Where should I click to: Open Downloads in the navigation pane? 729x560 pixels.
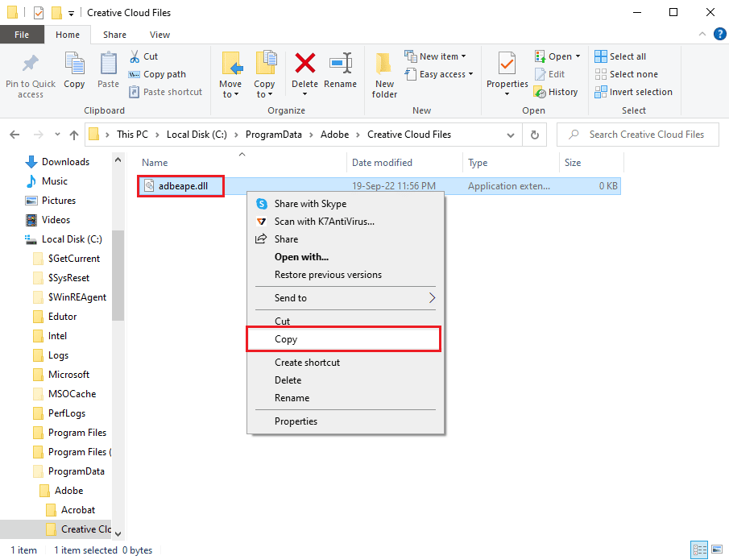click(56, 162)
